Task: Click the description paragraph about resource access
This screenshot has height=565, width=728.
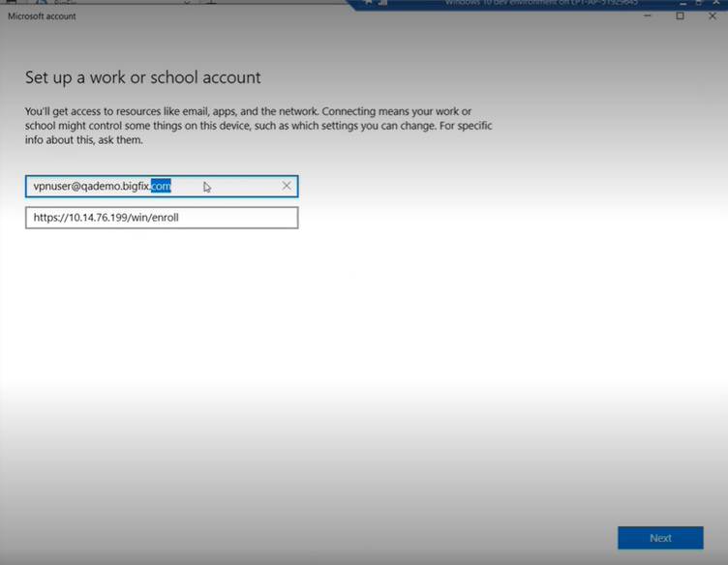Action: click(x=258, y=126)
